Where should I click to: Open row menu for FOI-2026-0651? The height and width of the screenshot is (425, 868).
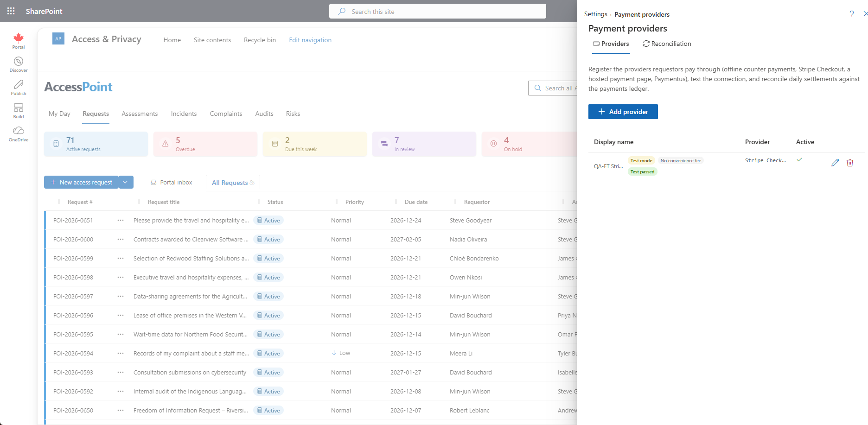[x=121, y=220]
